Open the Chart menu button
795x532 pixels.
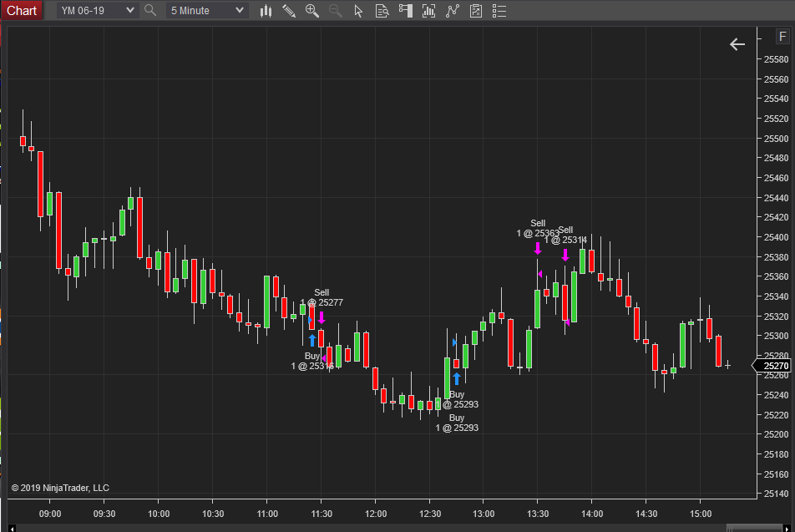(x=22, y=11)
